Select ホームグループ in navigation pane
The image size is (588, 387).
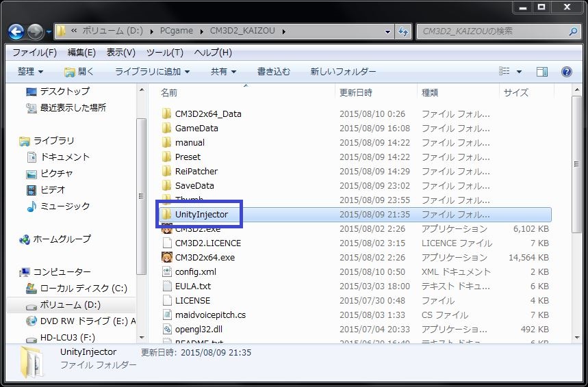coord(55,239)
